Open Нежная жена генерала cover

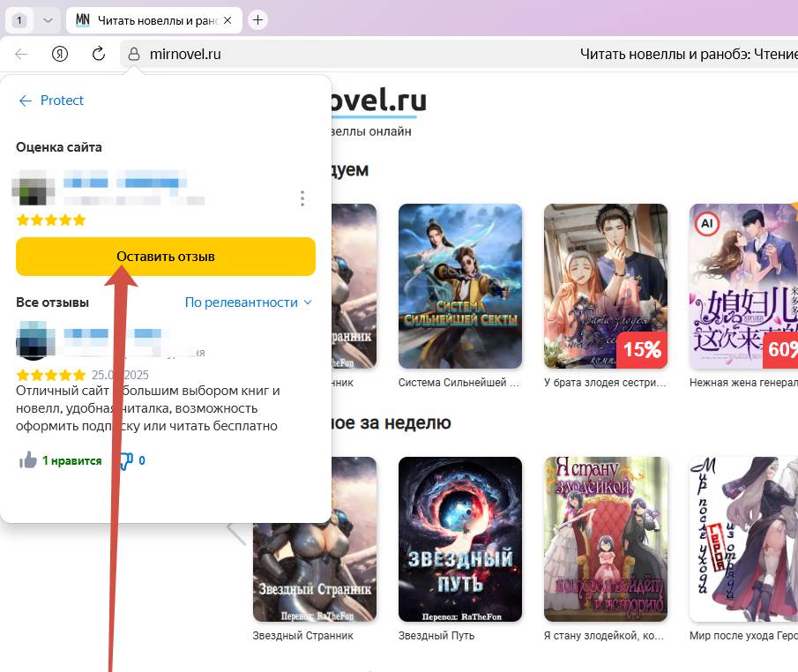[x=743, y=286]
